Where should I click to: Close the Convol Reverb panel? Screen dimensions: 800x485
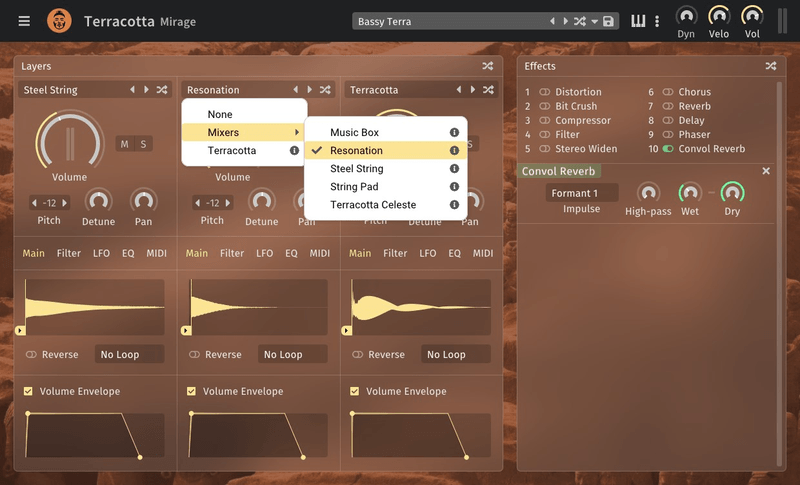click(x=766, y=171)
